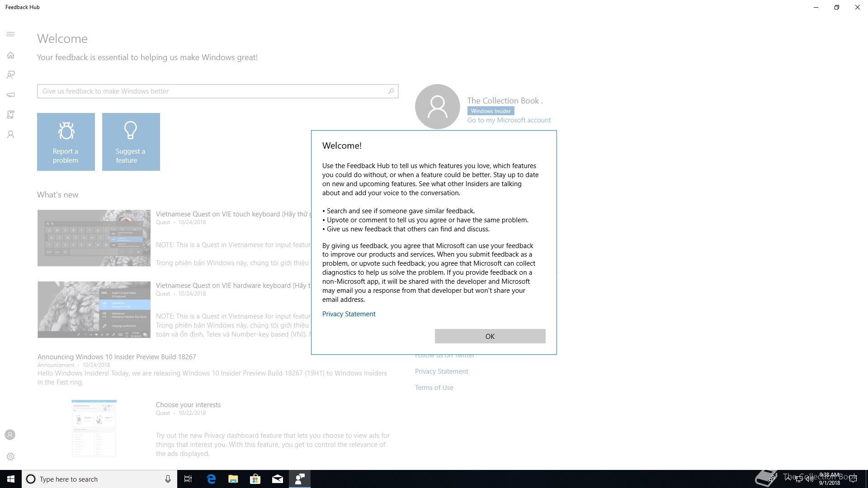This screenshot has width=868, height=488.
Task: Open Task View on taskbar
Action: 188,479
